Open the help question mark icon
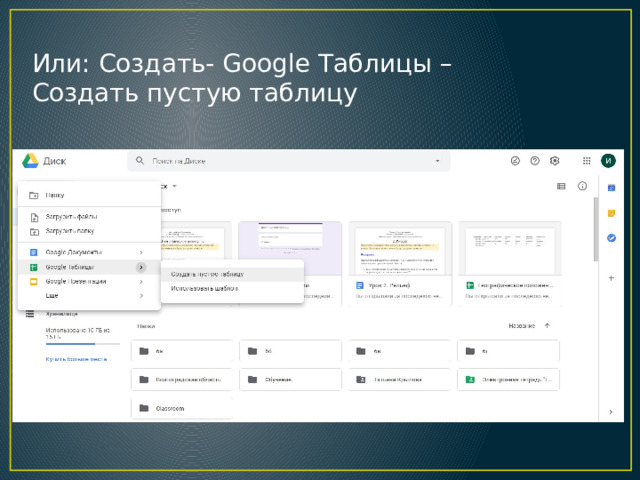640x480 pixels. [535, 161]
